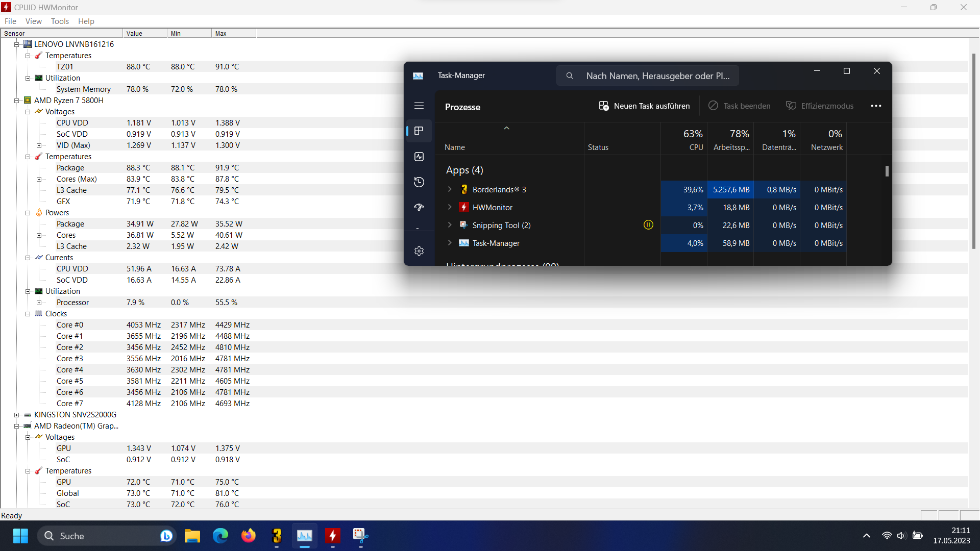Click Borderlands 3 taskbar icon
This screenshot has width=980, height=551.
tap(277, 536)
